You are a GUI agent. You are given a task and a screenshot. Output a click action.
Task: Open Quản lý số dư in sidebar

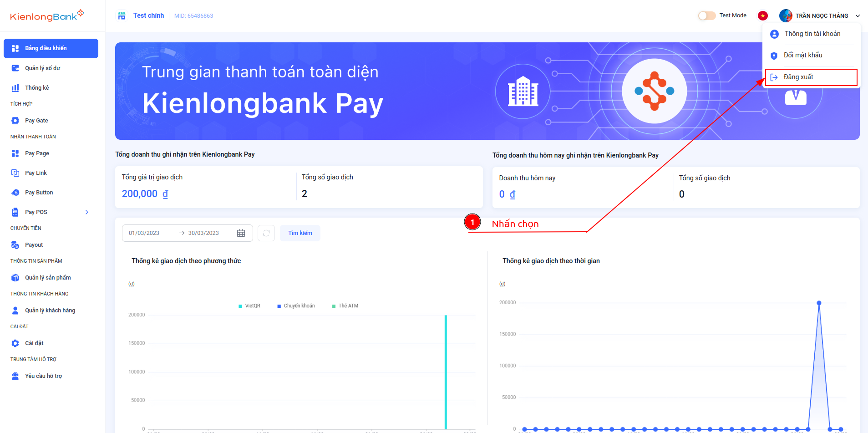[x=51, y=68]
